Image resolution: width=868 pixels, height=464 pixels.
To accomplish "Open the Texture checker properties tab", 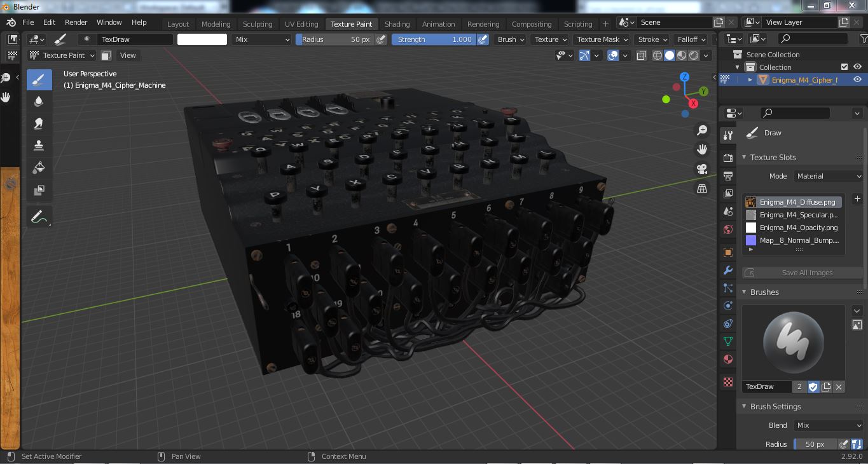I will click(728, 382).
